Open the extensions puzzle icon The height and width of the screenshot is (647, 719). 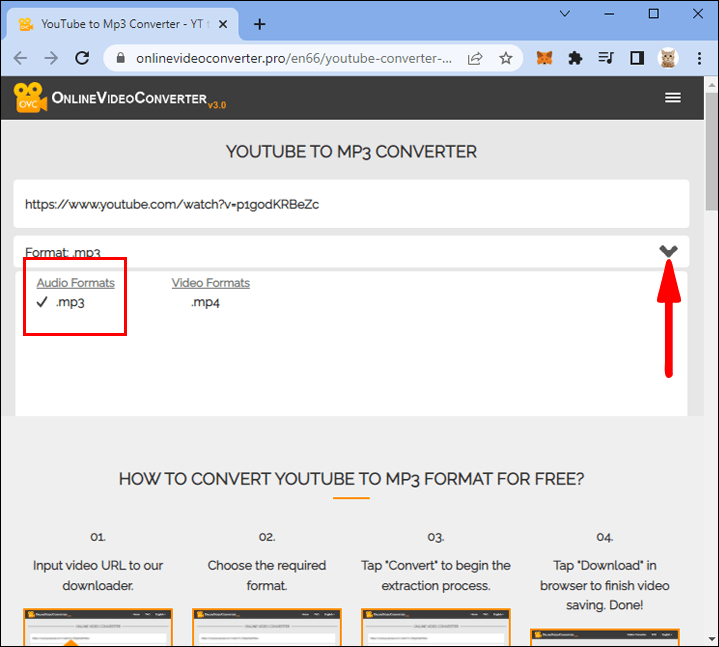tap(575, 58)
